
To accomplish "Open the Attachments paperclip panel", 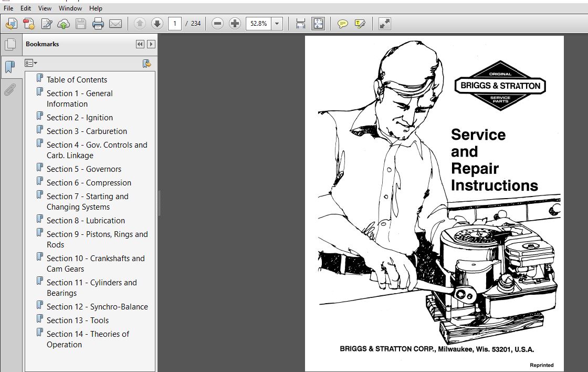I will pyautogui.click(x=10, y=90).
